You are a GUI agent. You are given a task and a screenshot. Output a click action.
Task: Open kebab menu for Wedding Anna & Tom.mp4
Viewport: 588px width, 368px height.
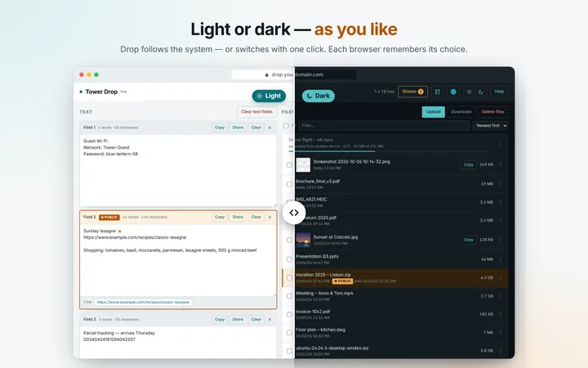point(501,296)
